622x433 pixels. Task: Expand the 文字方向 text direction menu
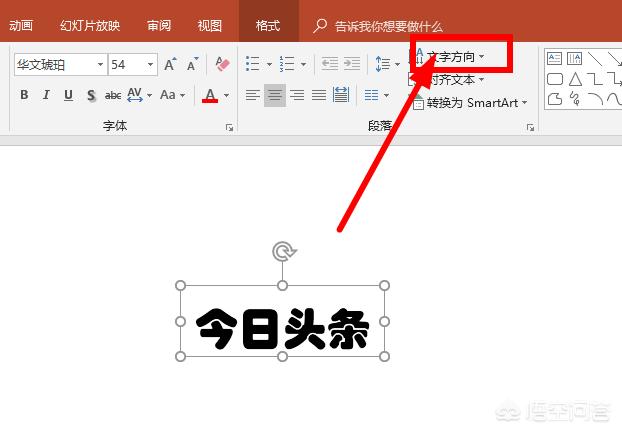(456, 57)
